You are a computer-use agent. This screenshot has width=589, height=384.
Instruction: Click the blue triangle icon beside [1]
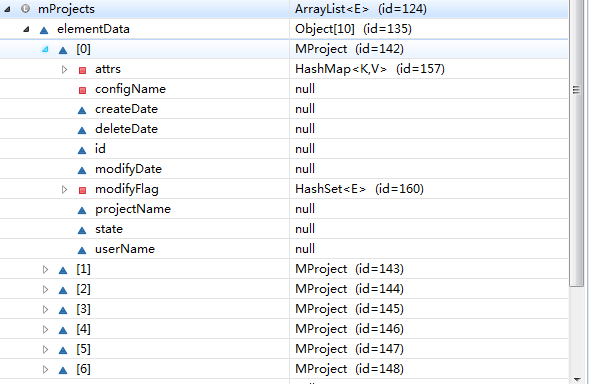pyautogui.click(x=63, y=270)
